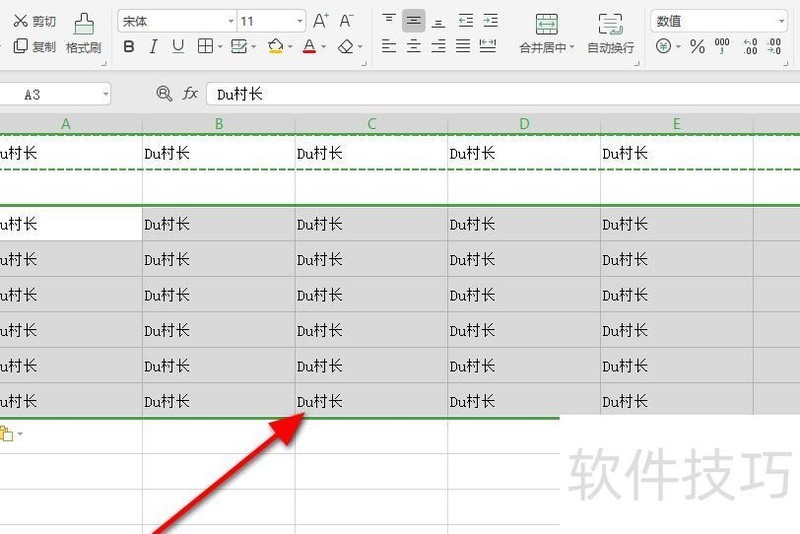Expand the Clear eraser dropdown arrow
Viewport: 800px width, 534px height.
point(360,47)
